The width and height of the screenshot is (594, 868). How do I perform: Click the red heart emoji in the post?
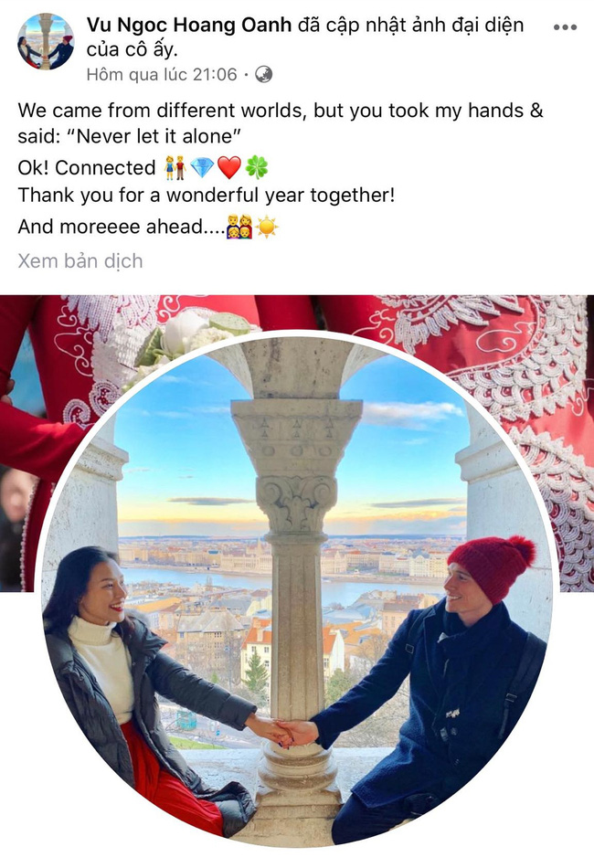click(x=229, y=167)
